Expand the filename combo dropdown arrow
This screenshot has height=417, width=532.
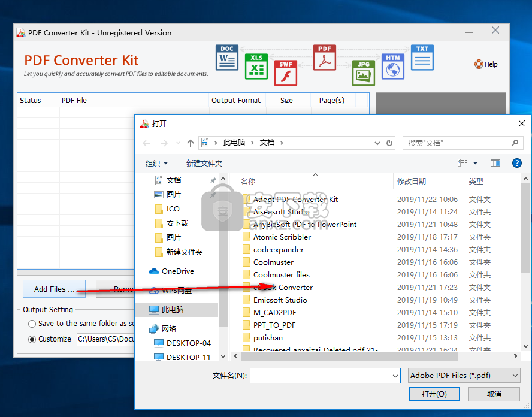[x=395, y=376]
